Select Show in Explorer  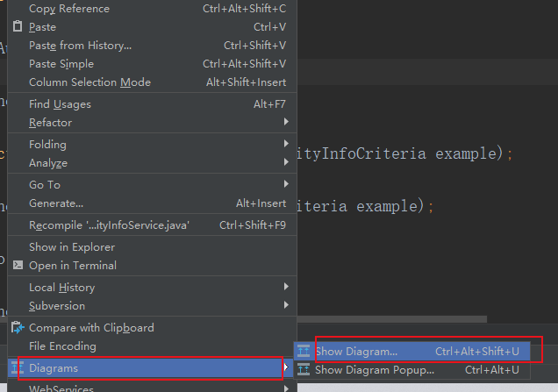pyautogui.click(x=153, y=247)
